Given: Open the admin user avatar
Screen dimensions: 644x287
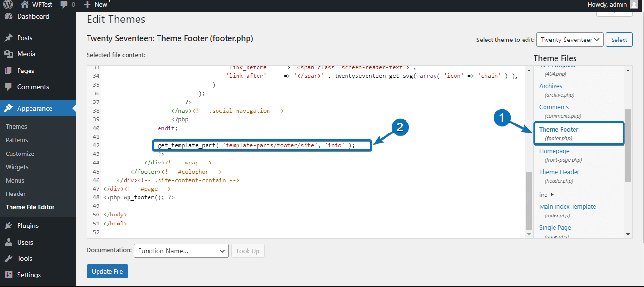Looking at the screenshot, I should click(x=634, y=4).
